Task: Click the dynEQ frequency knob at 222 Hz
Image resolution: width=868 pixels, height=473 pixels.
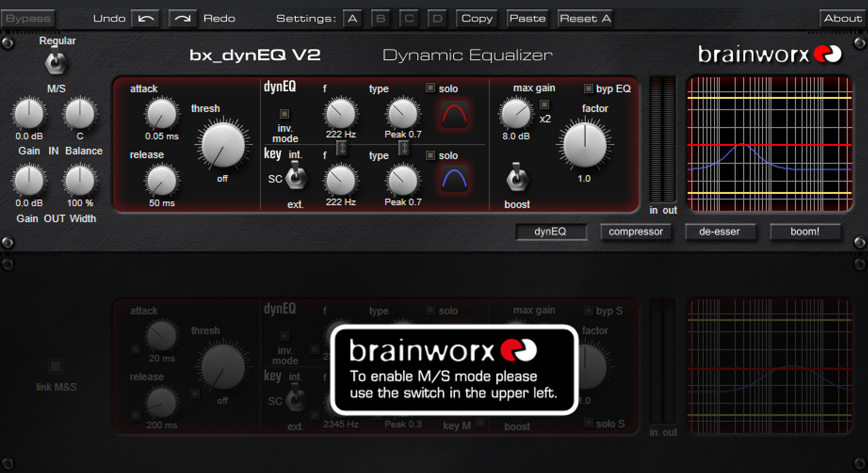Action: tap(341, 113)
